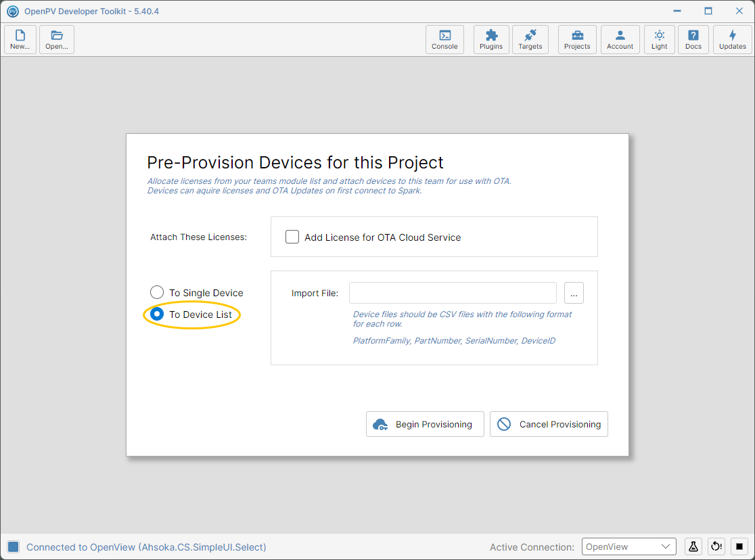This screenshot has width=755, height=560.
Task: Create a new project with New...
Action: pyautogui.click(x=20, y=39)
